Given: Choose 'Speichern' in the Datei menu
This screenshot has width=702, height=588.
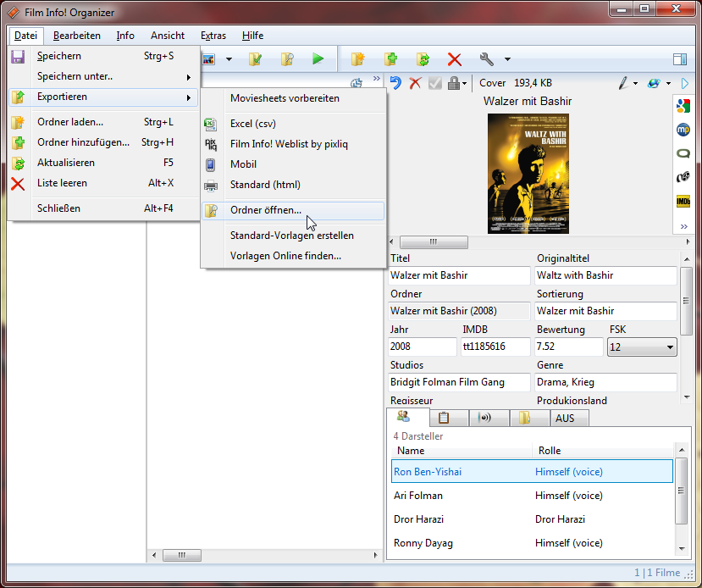Looking at the screenshot, I should (103, 56).
